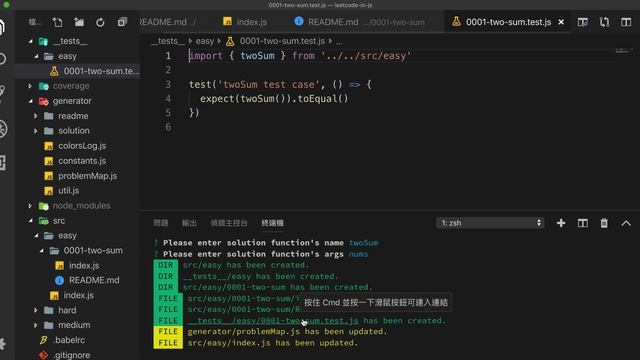Screen dimensions: 640x360
Task: Open the Output panel tab (輸出)
Action: pyautogui.click(x=189, y=223)
